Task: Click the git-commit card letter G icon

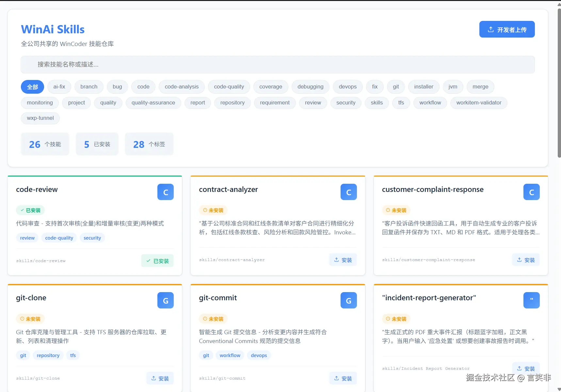Action: (349, 300)
